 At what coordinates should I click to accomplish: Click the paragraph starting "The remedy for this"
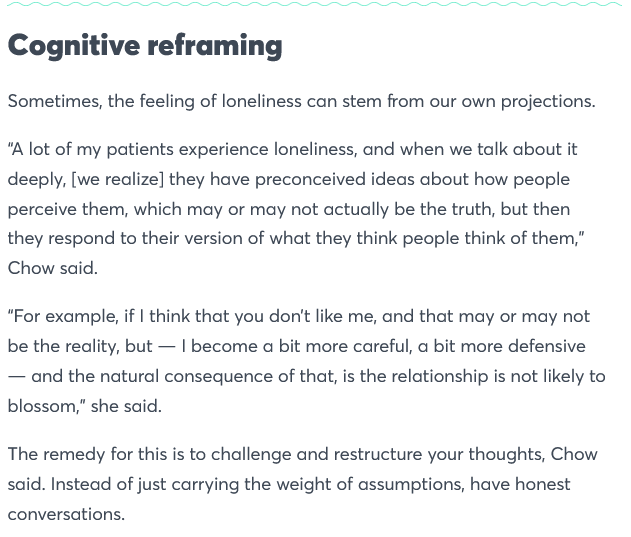click(300, 484)
